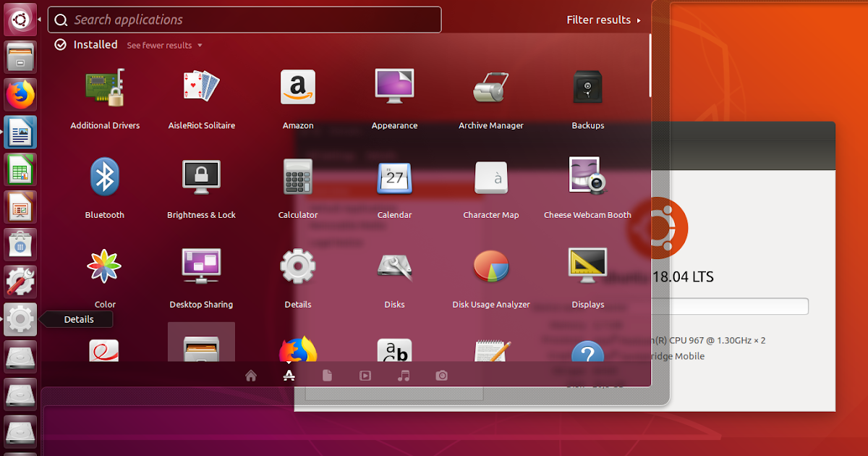The width and height of the screenshot is (868, 456).
Task: Switch to the Videos lens
Action: click(x=365, y=376)
